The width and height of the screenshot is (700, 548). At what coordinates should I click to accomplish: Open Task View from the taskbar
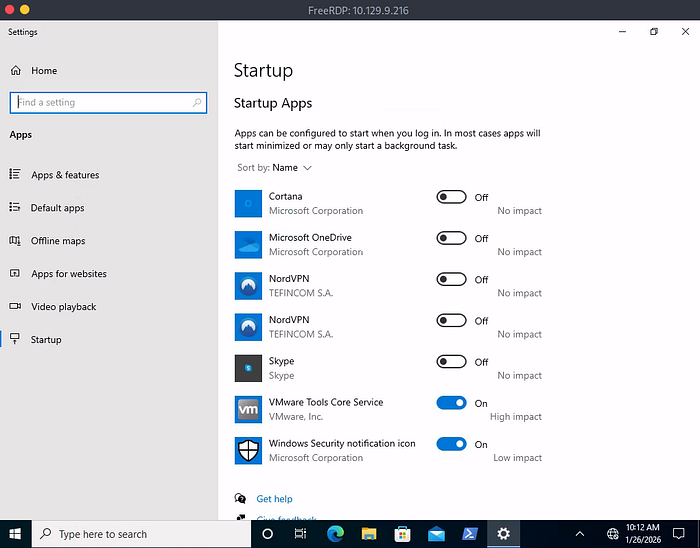pyautogui.click(x=300, y=534)
